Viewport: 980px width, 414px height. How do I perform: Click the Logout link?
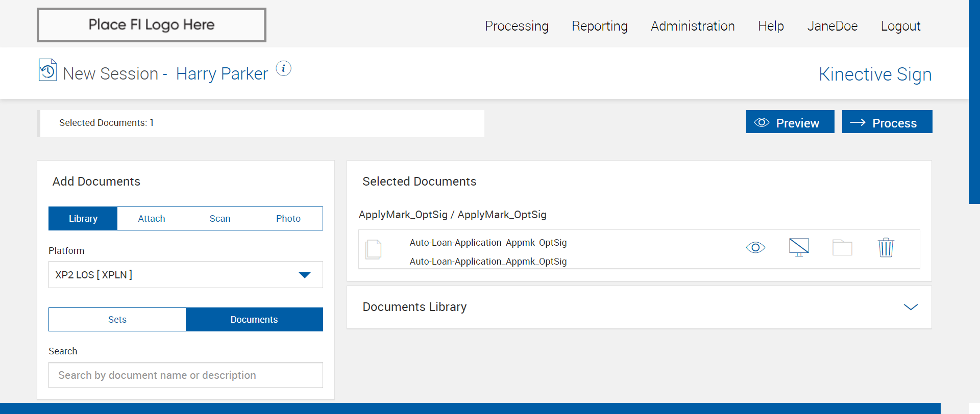pos(900,26)
